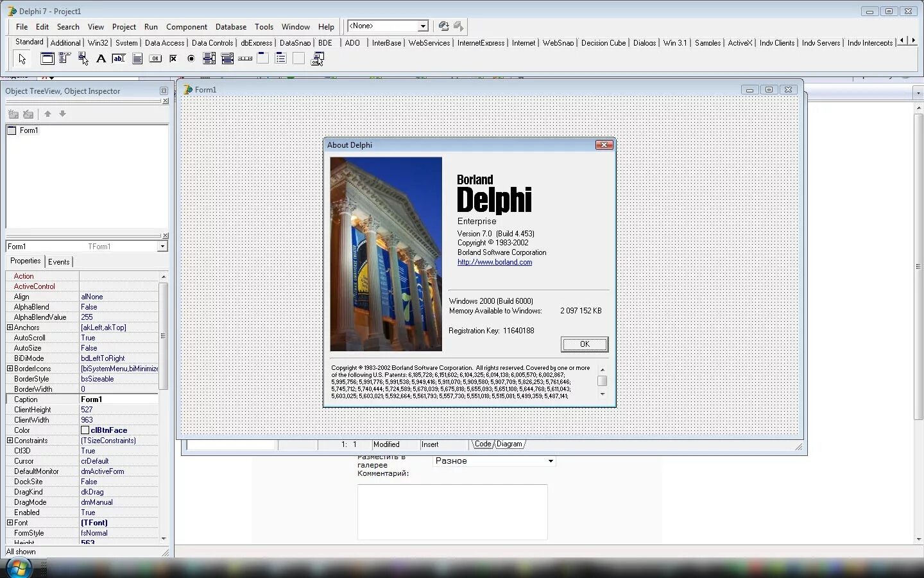Image resolution: width=924 pixels, height=578 pixels.
Task: Expand the BorderIcons property
Action: coord(10,369)
